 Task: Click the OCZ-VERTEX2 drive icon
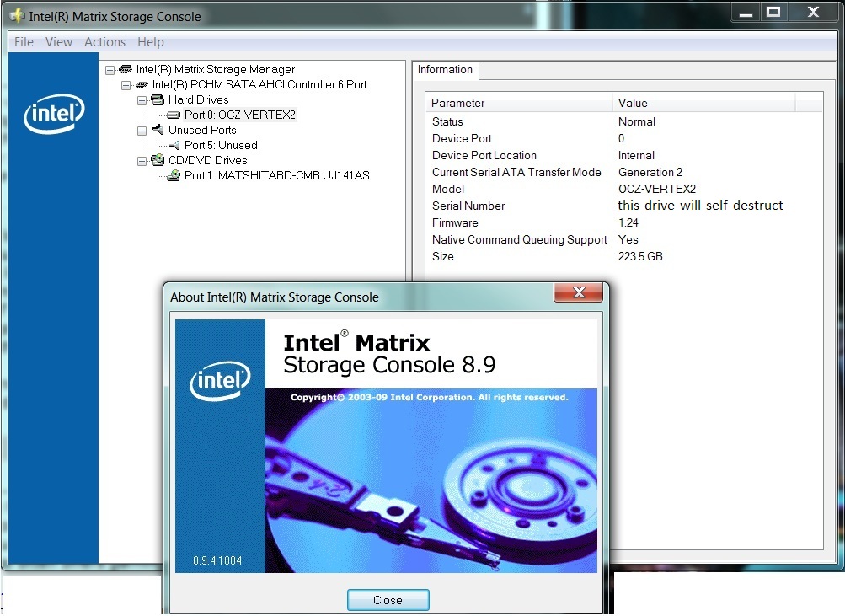(x=174, y=115)
